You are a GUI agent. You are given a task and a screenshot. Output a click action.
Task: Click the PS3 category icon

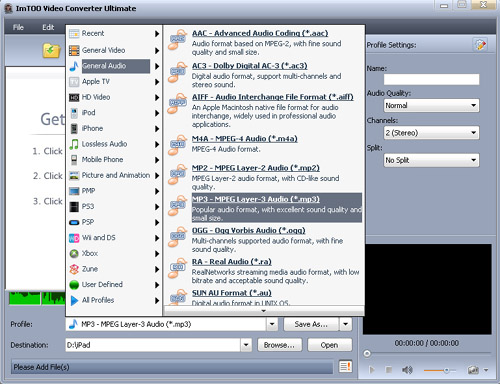(74, 207)
